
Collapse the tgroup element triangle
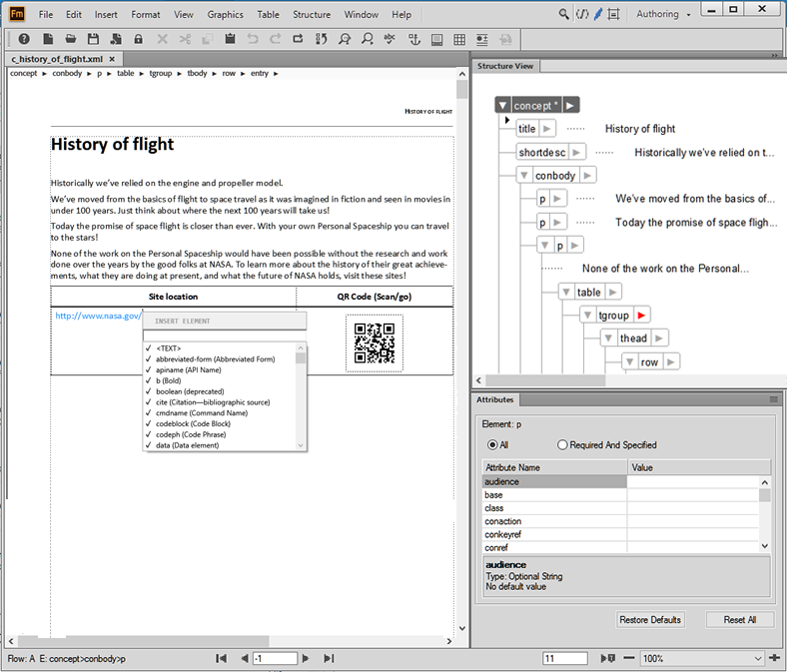pos(587,316)
